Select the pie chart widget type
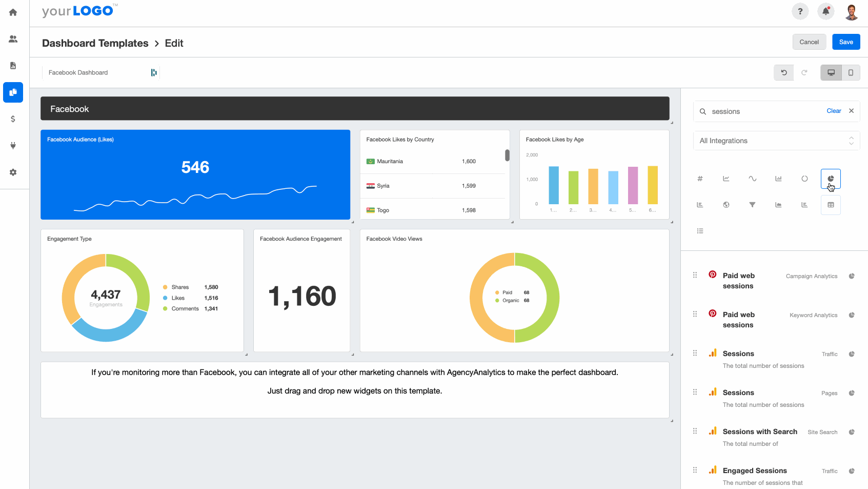The image size is (868, 489). (x=831, y=179)
